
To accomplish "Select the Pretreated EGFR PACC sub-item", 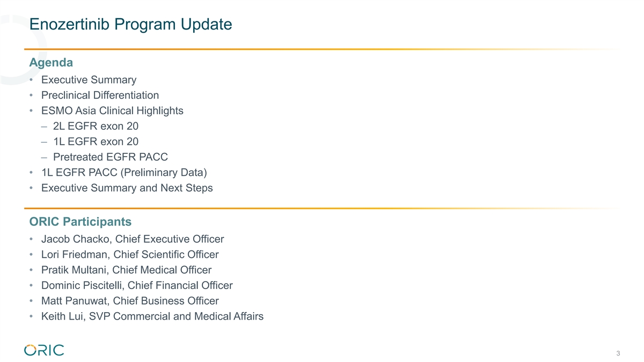I will (x=111, y=157).
